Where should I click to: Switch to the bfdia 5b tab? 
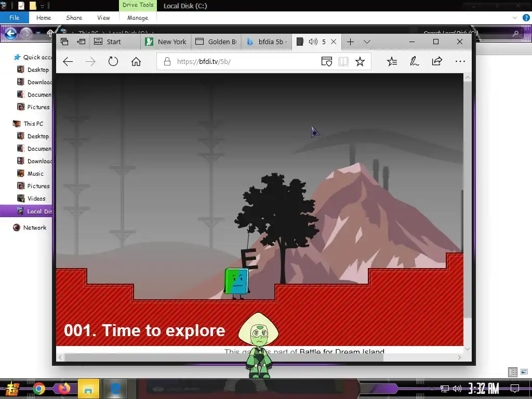[267, 42]
